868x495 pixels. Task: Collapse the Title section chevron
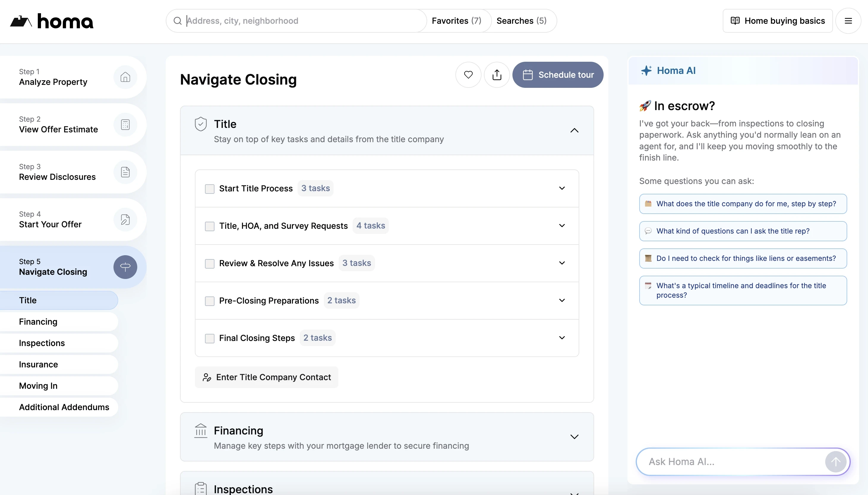[x=574, y=131]
